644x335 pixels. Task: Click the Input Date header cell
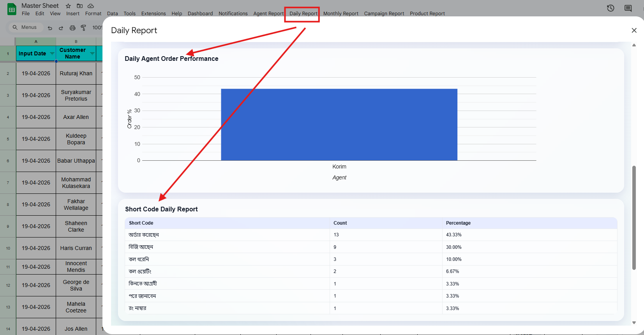coord(36,53)
